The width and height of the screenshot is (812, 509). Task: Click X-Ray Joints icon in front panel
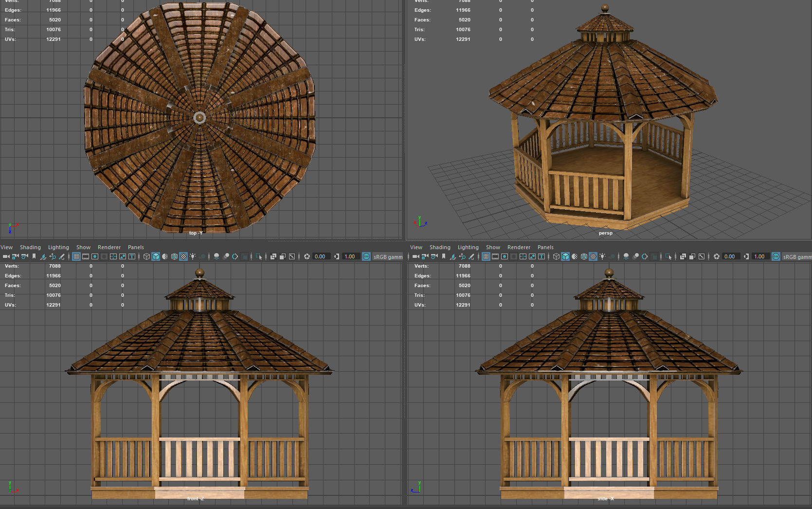[292, 256]
